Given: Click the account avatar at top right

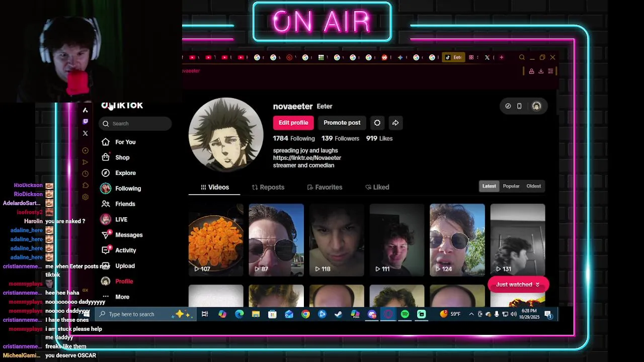Looking at the screenshot, I should (x=536, y=106).
